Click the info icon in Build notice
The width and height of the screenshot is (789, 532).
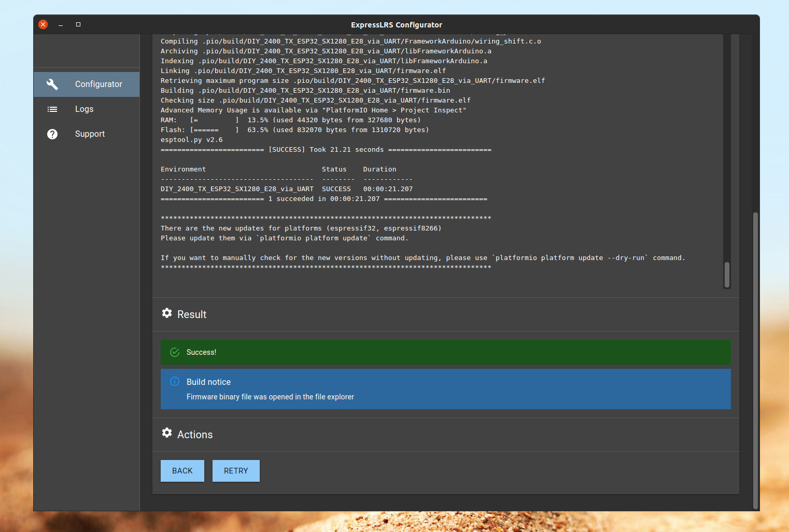[175, 381]
